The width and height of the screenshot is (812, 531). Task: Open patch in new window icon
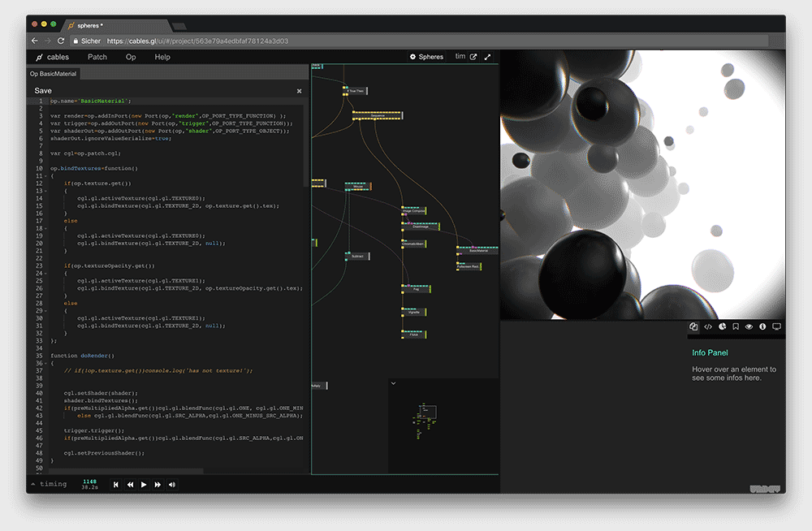(473, 57)
